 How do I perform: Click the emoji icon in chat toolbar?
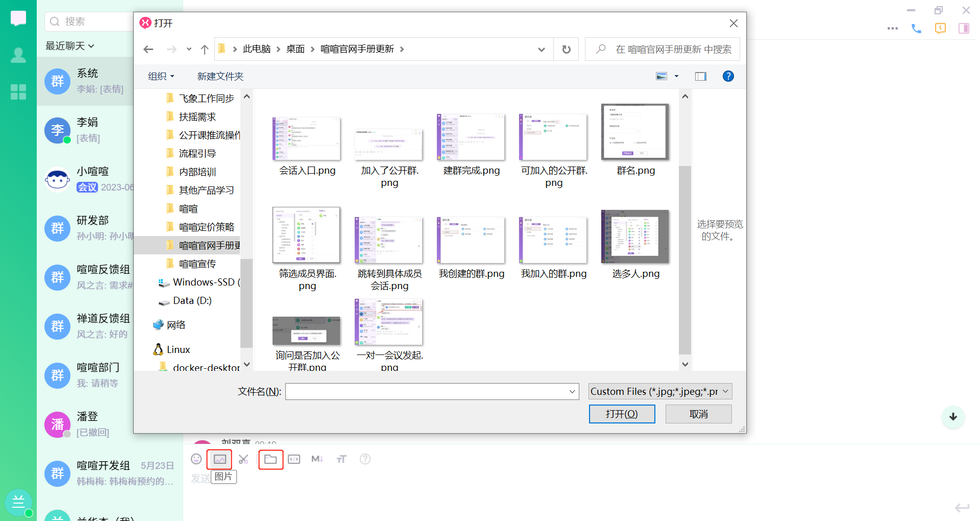tap(196, 459)
